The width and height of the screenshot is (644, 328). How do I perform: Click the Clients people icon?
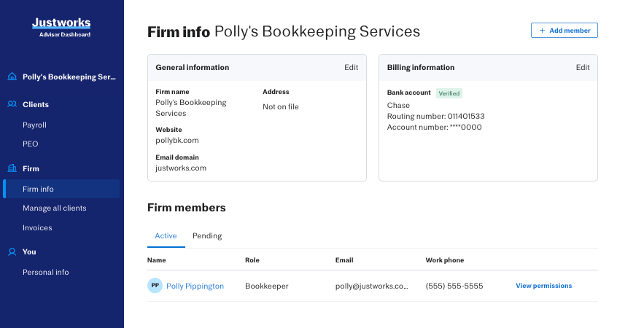click(12, 104)
